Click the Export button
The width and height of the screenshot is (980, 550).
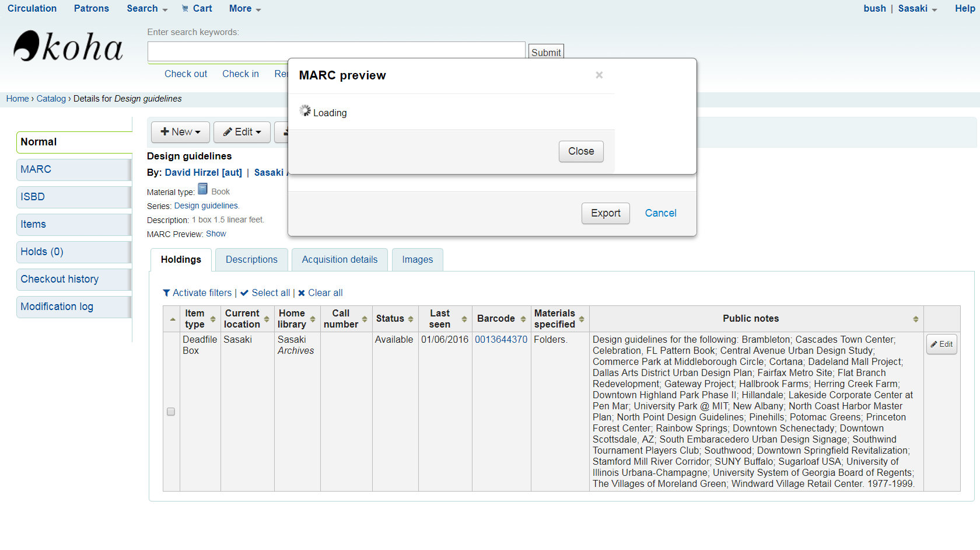point(605,213)
